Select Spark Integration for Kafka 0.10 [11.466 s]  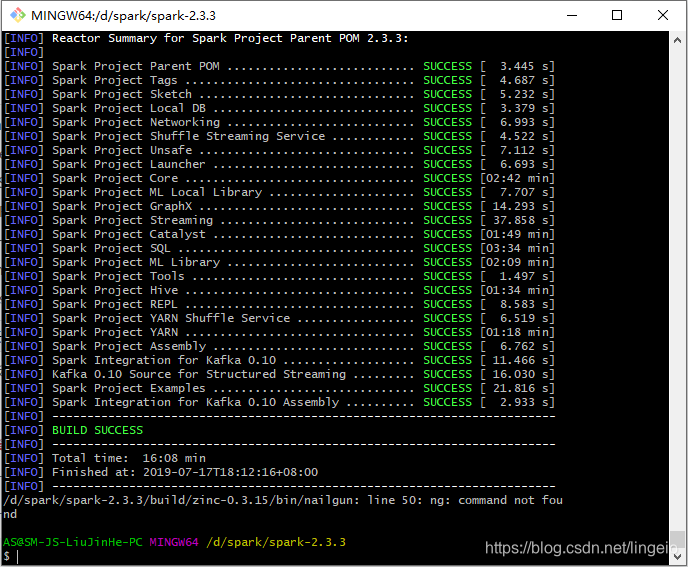click(280, 361)
